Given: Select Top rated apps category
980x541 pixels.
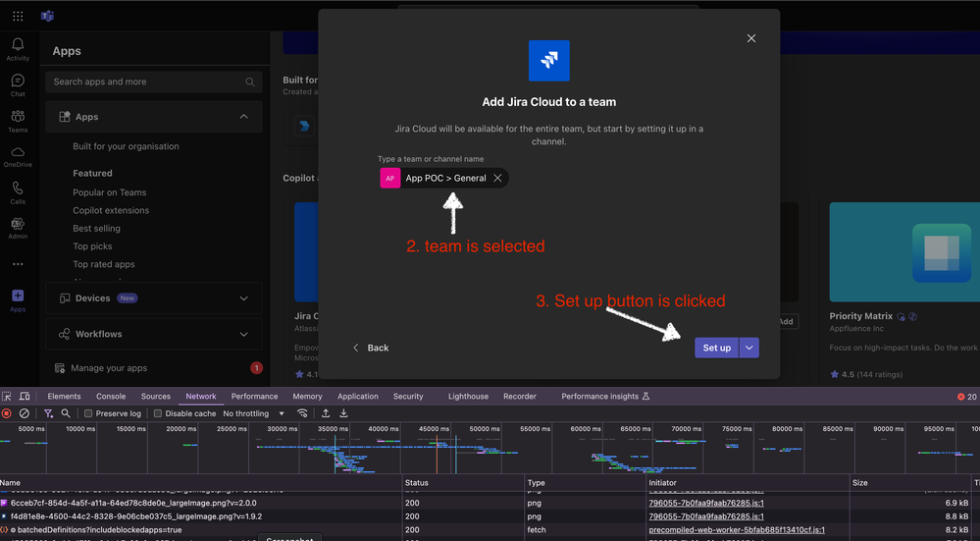Looking at the screenshot, I should point(103,264).
